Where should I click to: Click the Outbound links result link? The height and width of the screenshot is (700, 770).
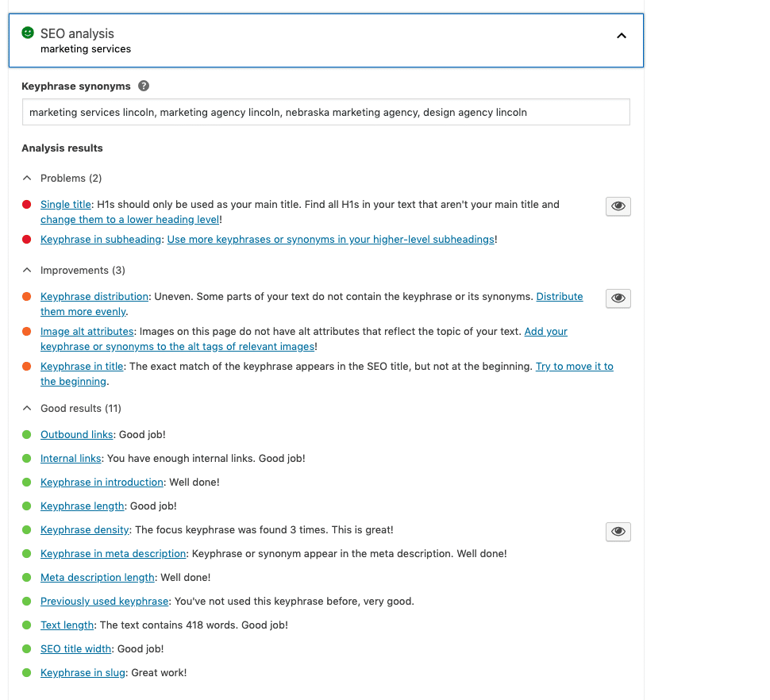click(x=77, y=435)
